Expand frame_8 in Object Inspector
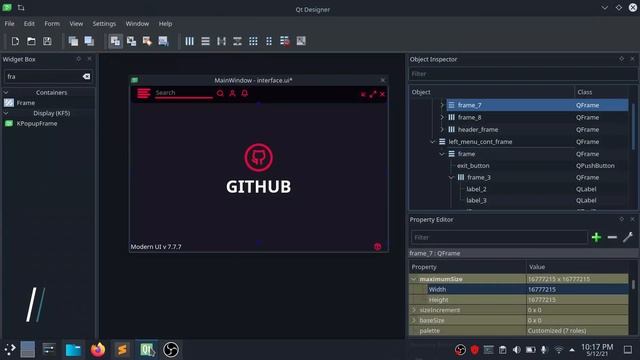The image size is (640, 360). (442, 118)
